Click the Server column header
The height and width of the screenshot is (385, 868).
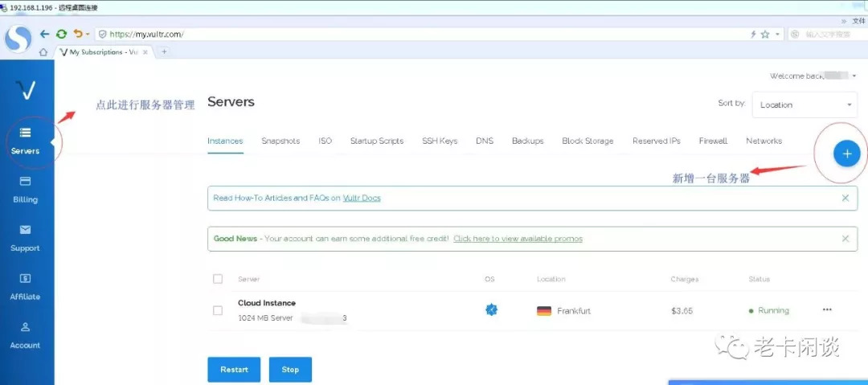pos(248,279)
